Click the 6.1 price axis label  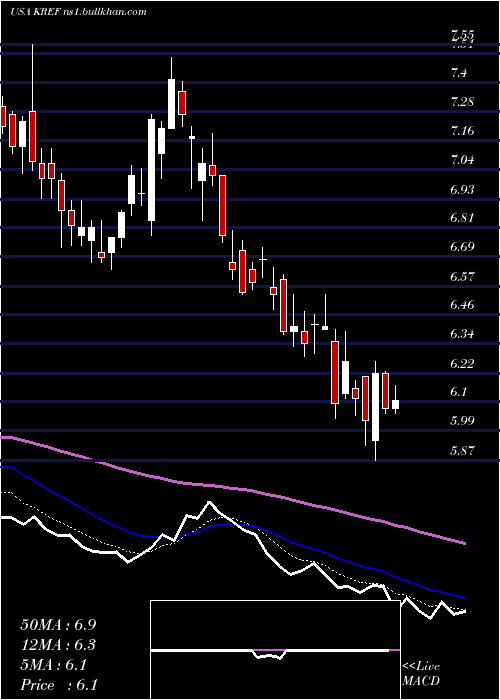click(x=459, y=392)
